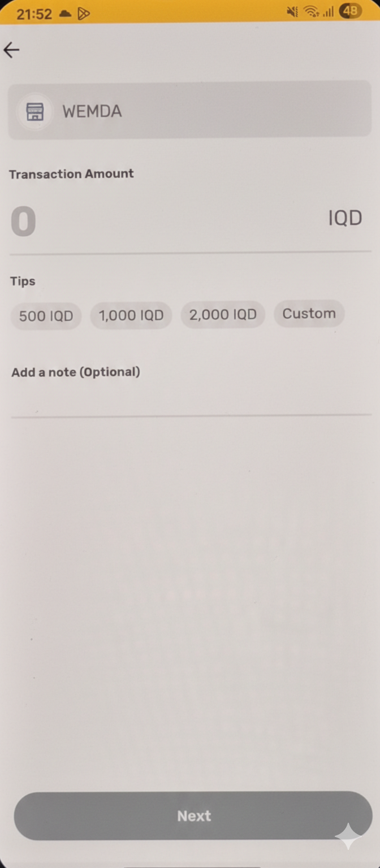Viewport: 380px width, 868px height.
Task: Tap the sparkle icon in the bottom corner
Action: pos(349,836)
